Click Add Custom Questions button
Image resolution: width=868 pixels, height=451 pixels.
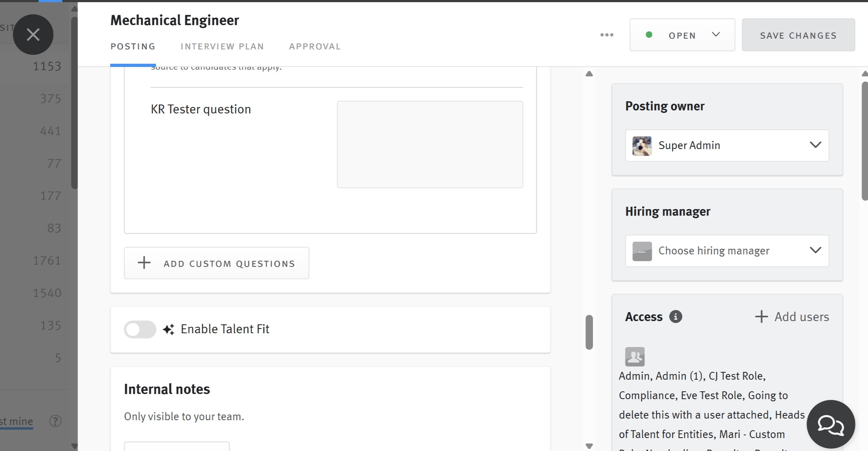tap(216, 263)
